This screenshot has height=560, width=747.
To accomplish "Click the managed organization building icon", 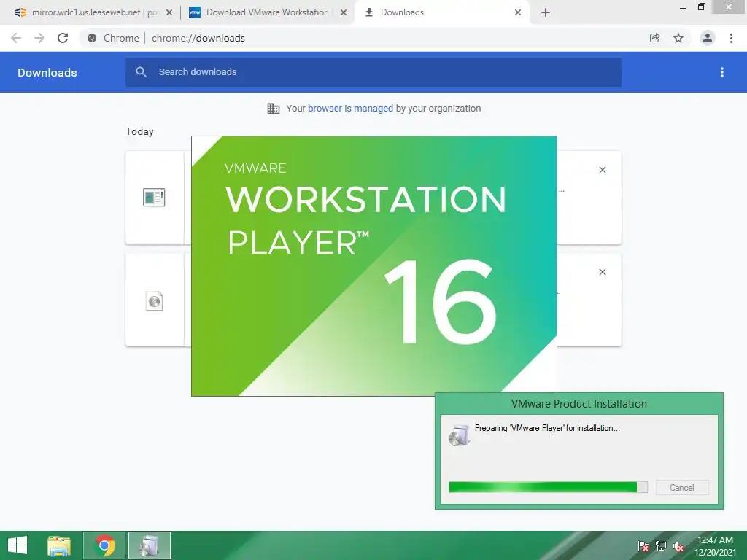I will [x=274, y=109].
